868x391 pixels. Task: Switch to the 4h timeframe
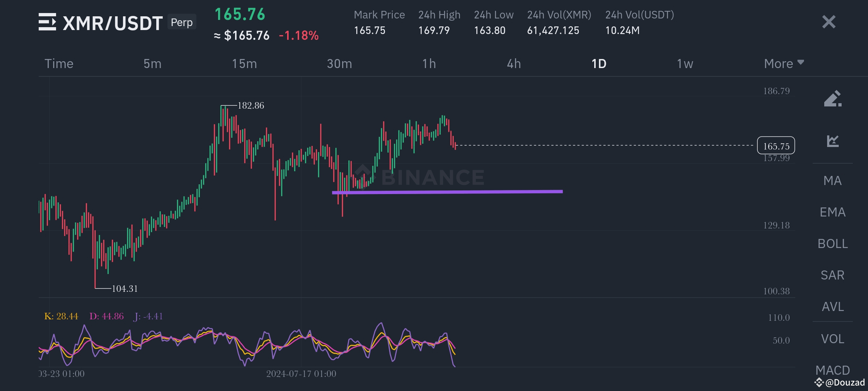click(514, 64)
